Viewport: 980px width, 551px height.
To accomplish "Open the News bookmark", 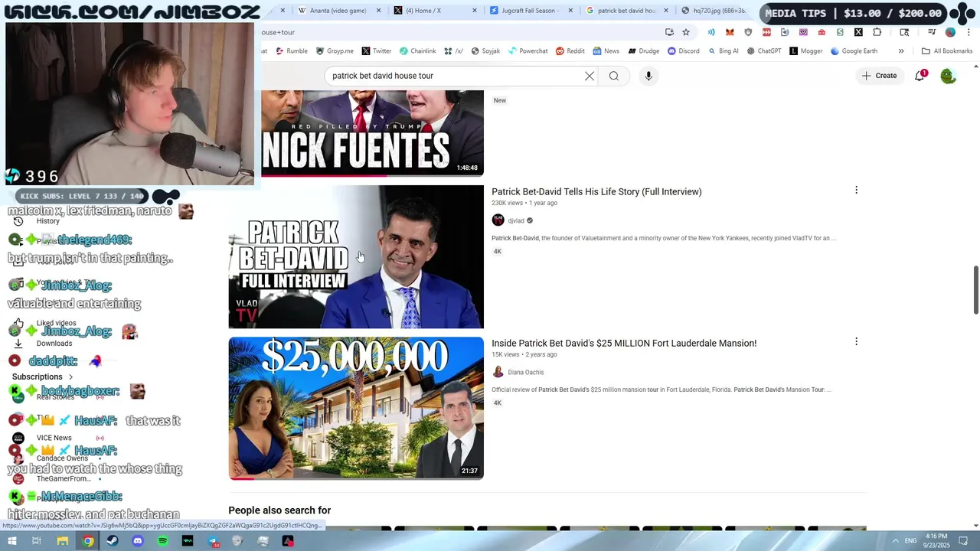I will coord(606,51).
